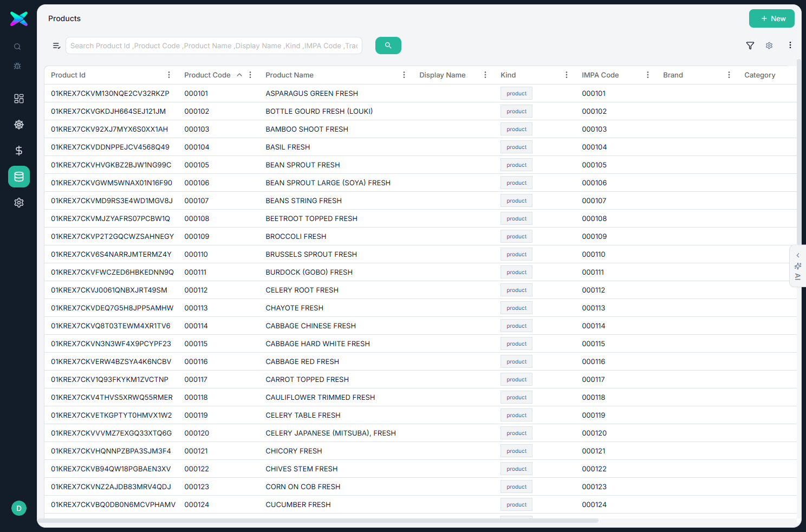Select CABBAGE CHINESE FRESH
Image resolution: width=806 pixels, height=532 pixels.
pos(310,326)
